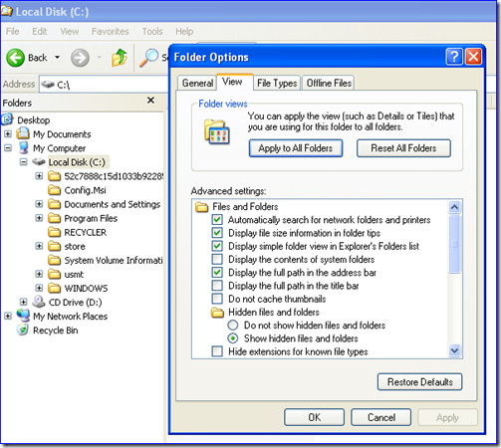Switch to the General tab
The height and width of the screenshot is (448, 501).
click(x=197, y=83)
